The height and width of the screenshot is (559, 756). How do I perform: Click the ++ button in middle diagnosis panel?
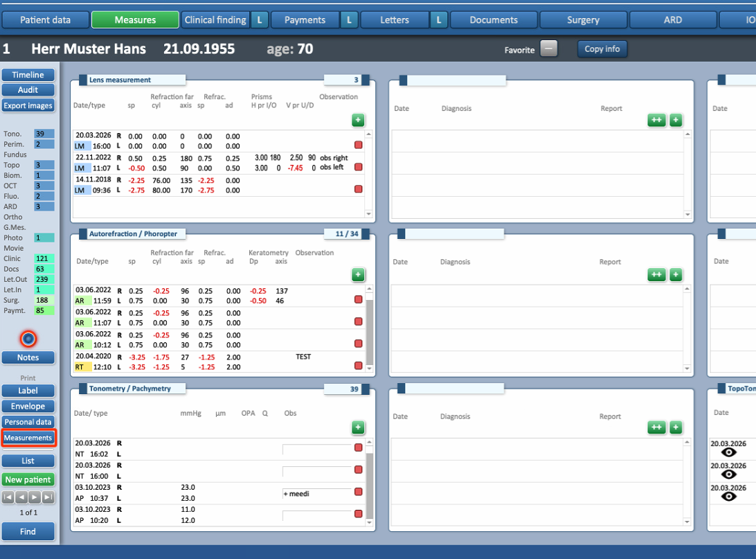657,275
